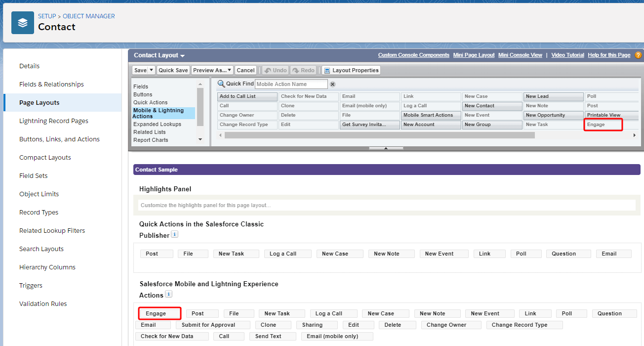Open the Video Tutorial link

[x=567, y=55]
